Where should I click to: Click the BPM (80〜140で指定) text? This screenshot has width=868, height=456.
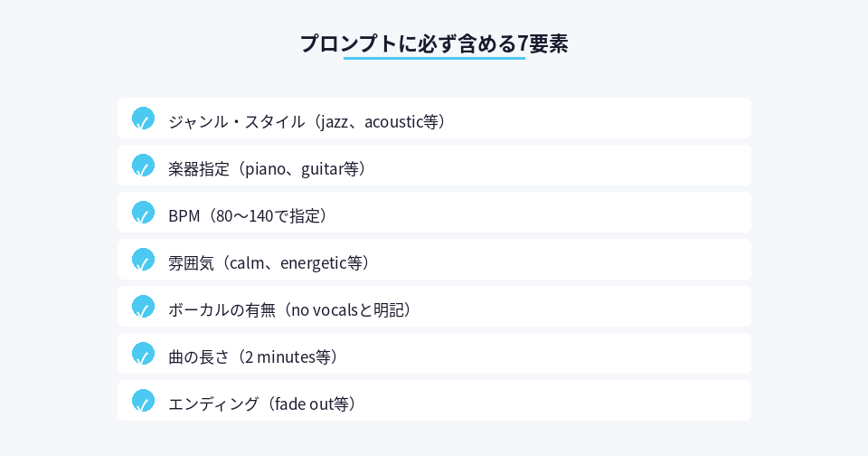click(x=250, y=215)
